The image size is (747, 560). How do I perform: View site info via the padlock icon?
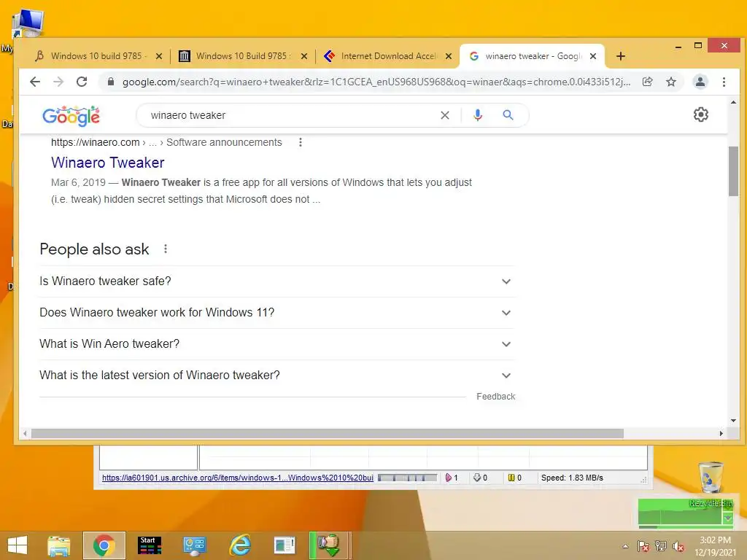[x=111, y=82]
